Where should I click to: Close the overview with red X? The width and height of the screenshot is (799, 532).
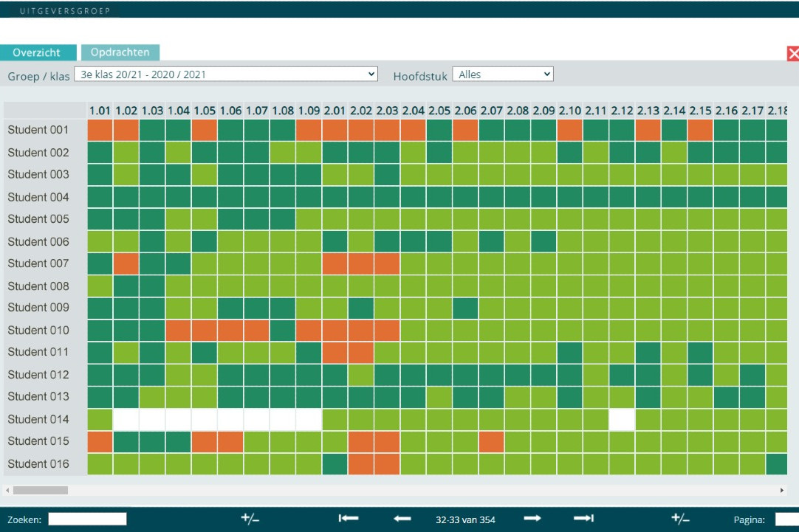794,53
